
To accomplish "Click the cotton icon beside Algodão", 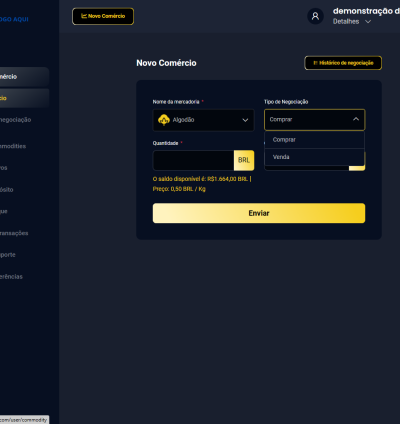I will coord(164,120).
